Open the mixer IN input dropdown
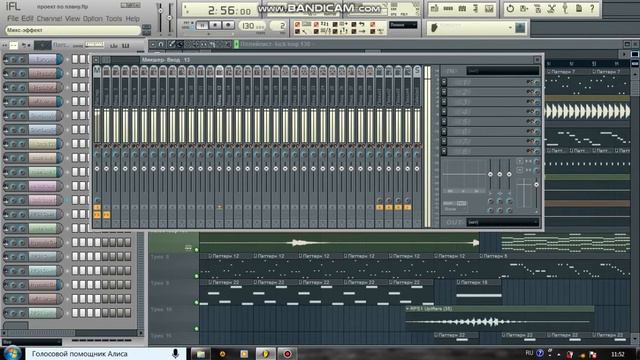The height and width of the screenshot is (360, 640). tap(502, 71)
